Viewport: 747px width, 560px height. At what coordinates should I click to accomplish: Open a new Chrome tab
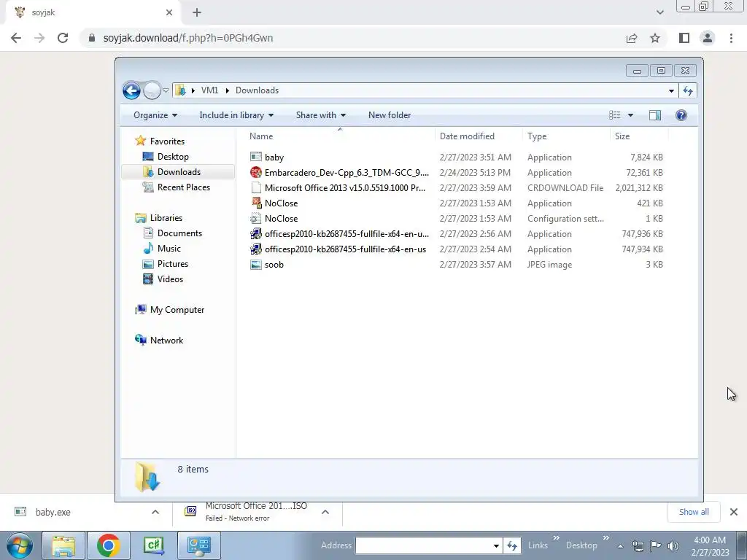(x=197, y=12)
